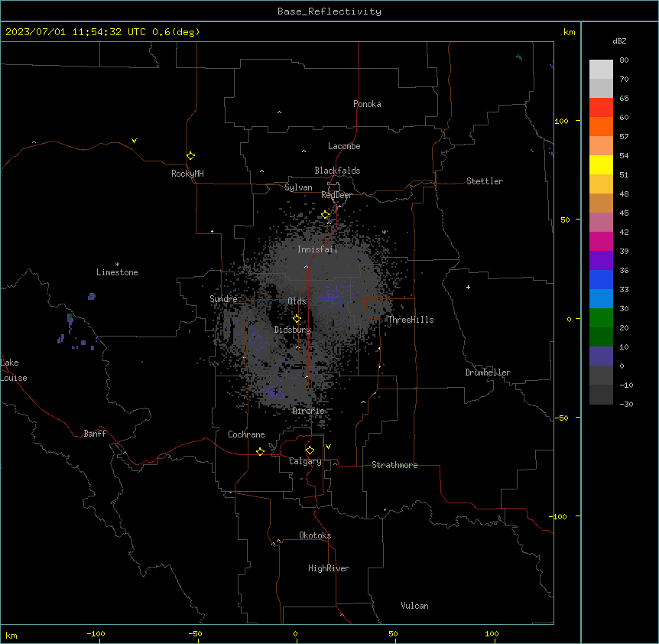Image resolution: width=659 pixels, height=644 pixels.
Task: Click the yellow diamond marker above RockyMH
Action: 190,156
